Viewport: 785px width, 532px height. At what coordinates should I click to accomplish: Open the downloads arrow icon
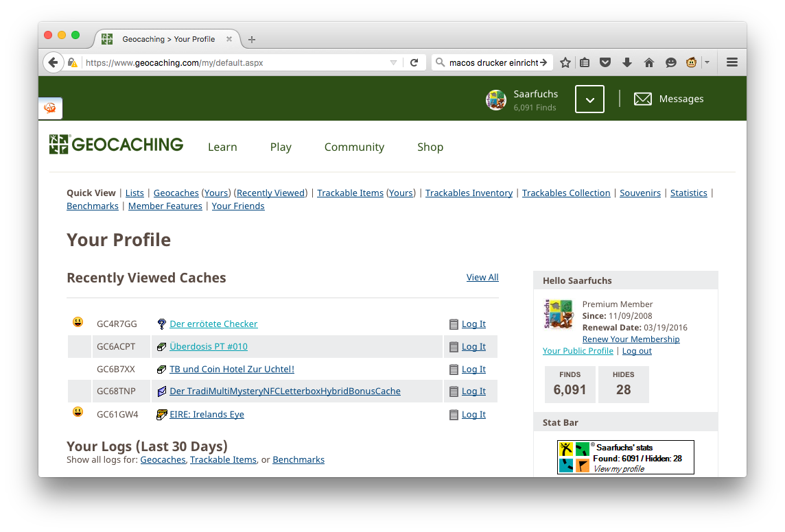(x=626, y=62)
